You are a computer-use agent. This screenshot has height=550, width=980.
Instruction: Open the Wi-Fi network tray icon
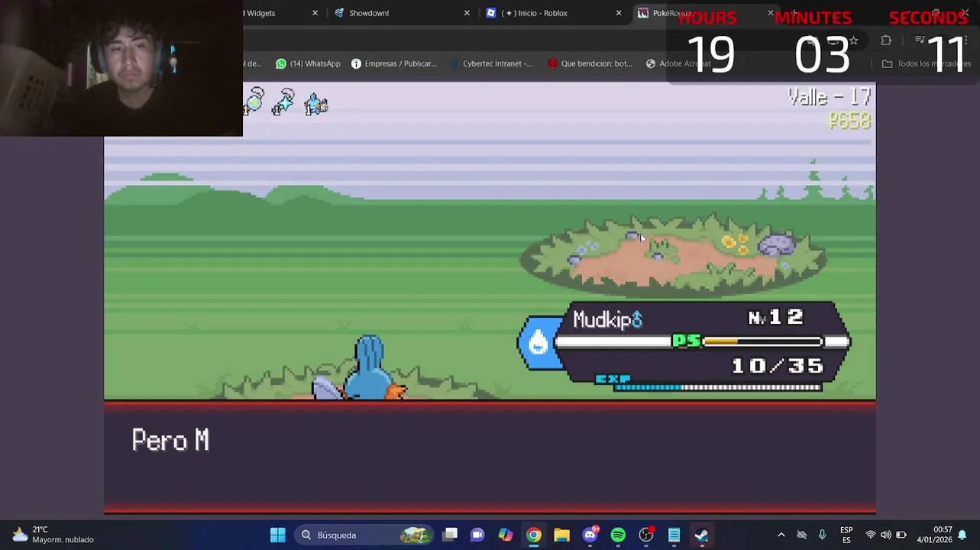pyautogui.click(x=871, y=535)
